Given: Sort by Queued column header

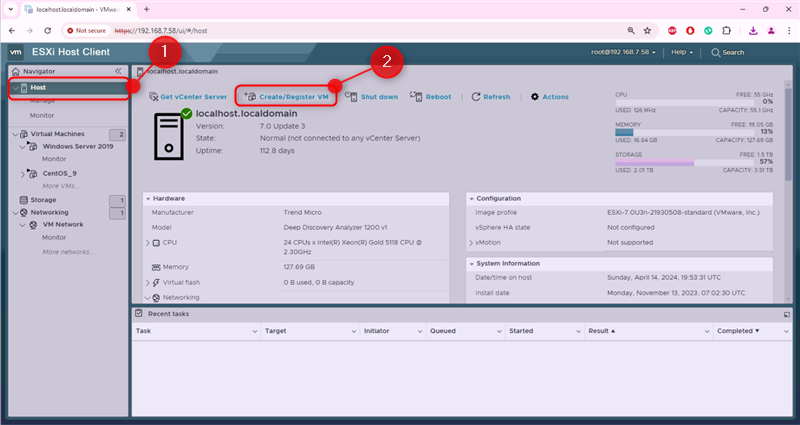Looking at the screenshot, I should [x=442, y=331].
